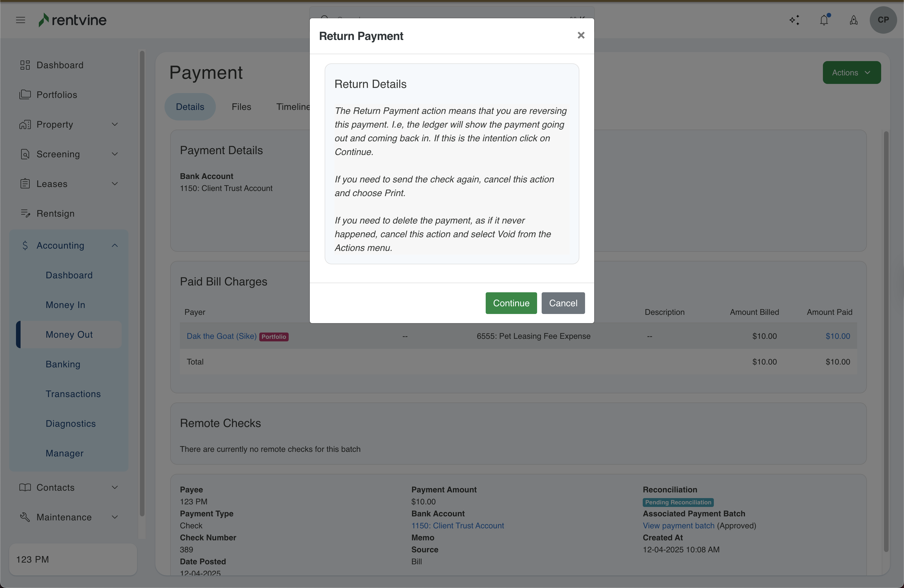Open the Dak the Goat (Sike) payer link
This screenshot has width=904, height=588.
pos(222,336)
